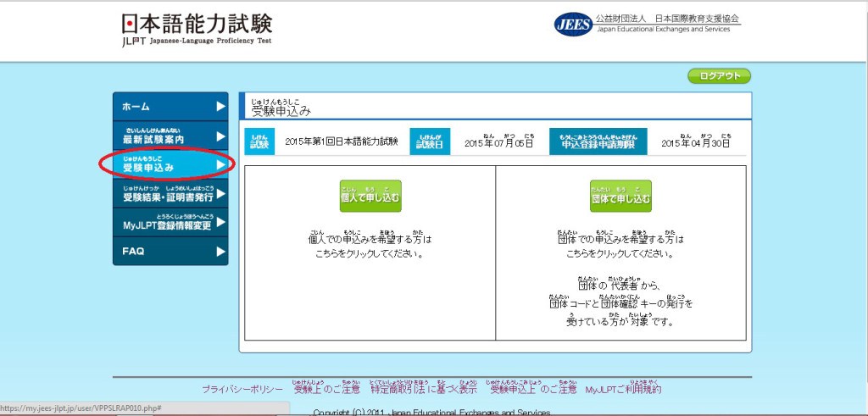
Task: Open 最新試験案内 in the sidebar
Action: (170, 136)
